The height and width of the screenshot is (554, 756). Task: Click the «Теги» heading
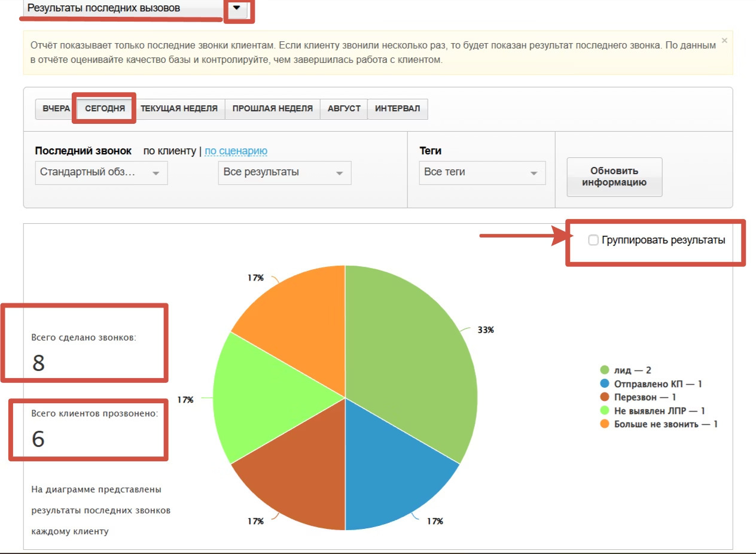pyautogui.click(x=431, y=151)
